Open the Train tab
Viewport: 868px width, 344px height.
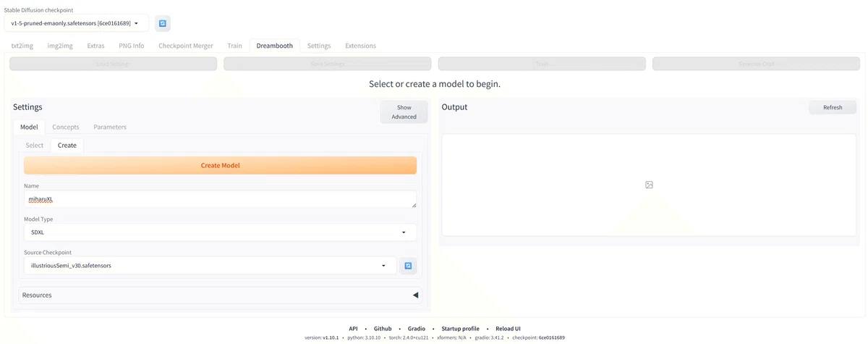point(234,46)
